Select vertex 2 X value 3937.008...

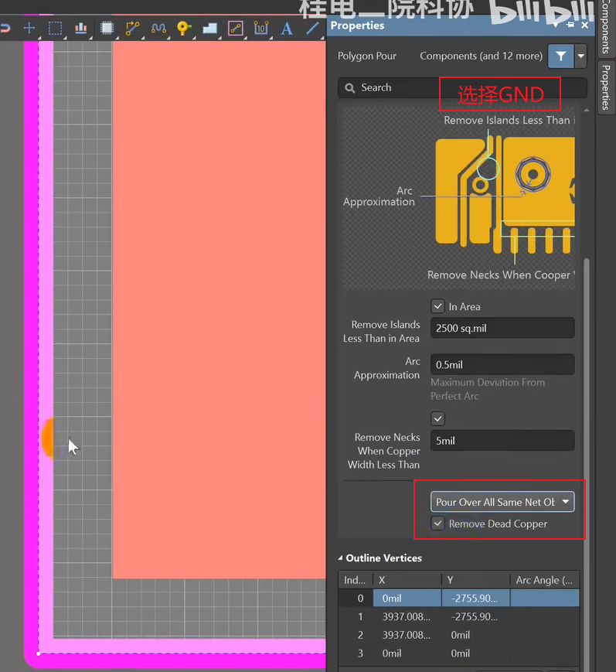[407, 635]
